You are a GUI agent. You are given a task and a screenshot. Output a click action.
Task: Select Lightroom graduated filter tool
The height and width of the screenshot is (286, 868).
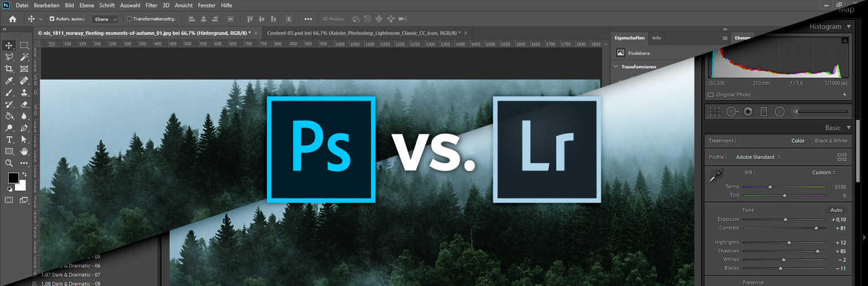pyautogui.click(x=764, y=112)
